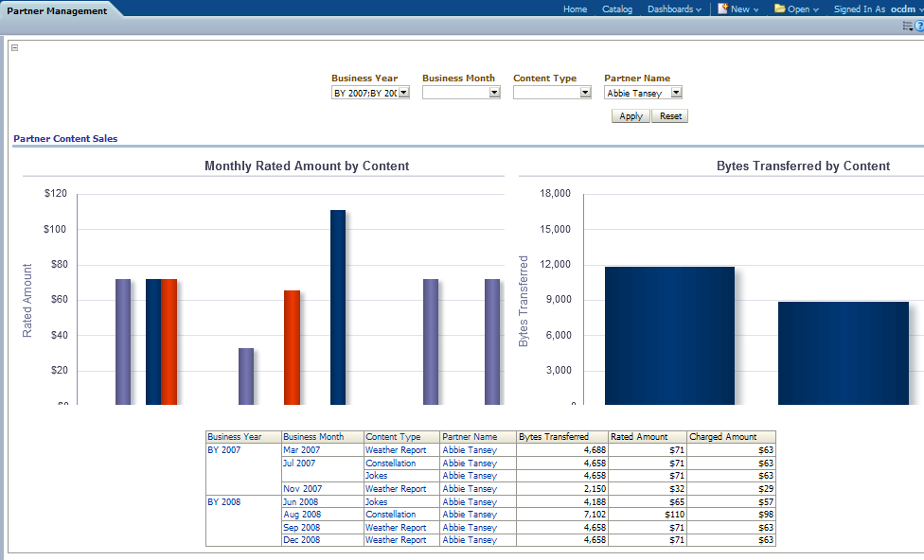This screenshot has width=924, height=560.
Task: Click Jokes in the Jun 2008 row
Action: 377,501
